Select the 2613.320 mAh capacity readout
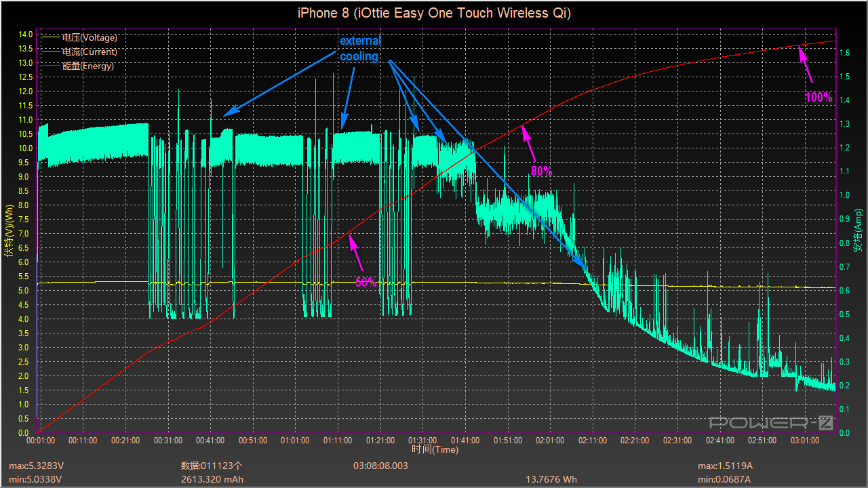868x488 pixels. 212,479
